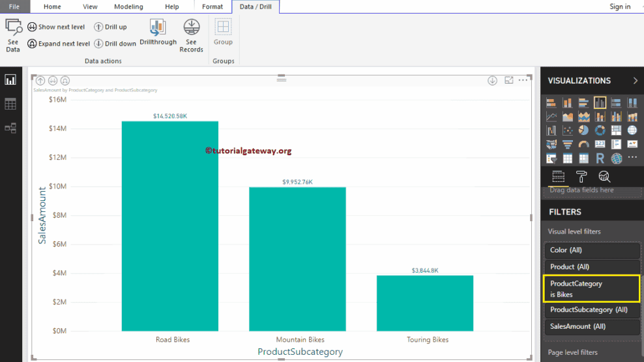
Task: Pick the Funnel chart visual
Action: [567, 144]
